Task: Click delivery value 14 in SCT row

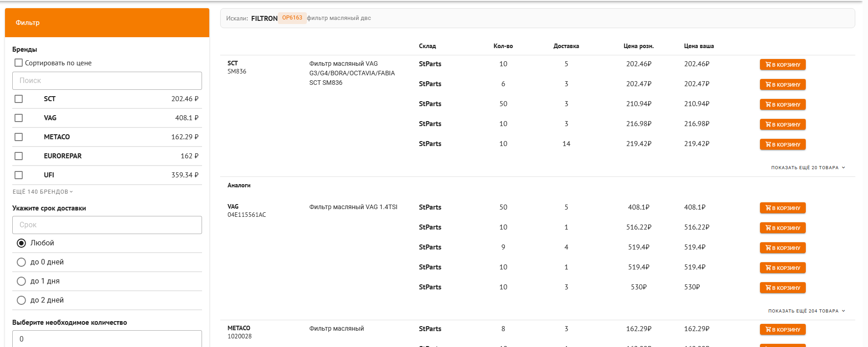Action: point(566,144)
